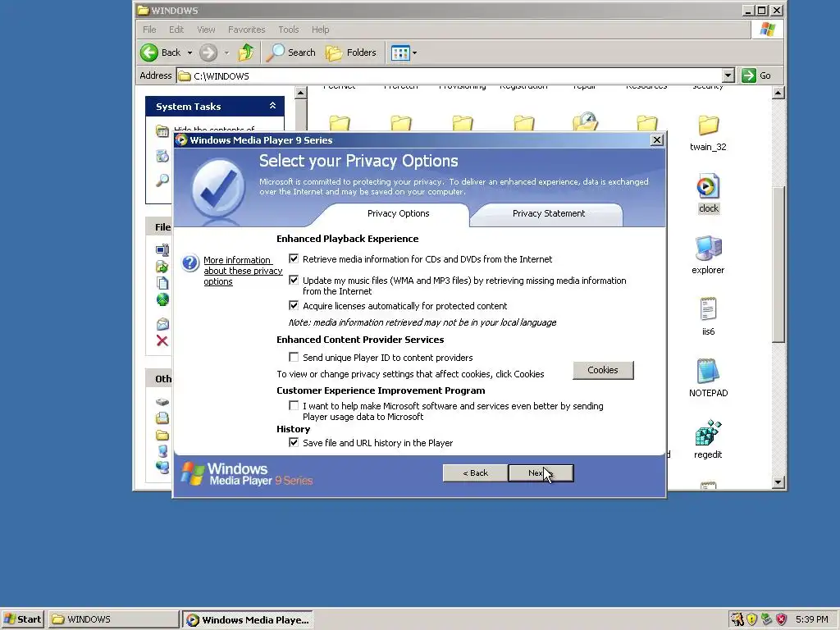Image resolution: width=840 pixels, height=630 pixels.
Task: Click the Windows flag logo in Explorer menu bar
Action: 767,30
